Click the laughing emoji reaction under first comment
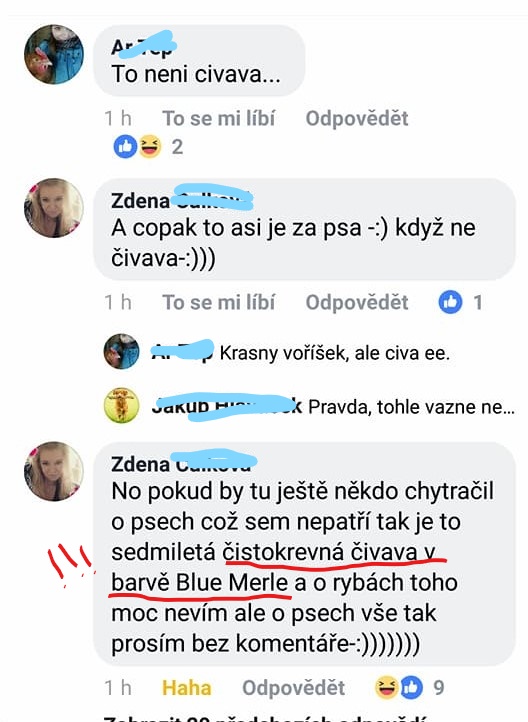The image size is (528, 722). pyautogui.click(x=150, y=147)
